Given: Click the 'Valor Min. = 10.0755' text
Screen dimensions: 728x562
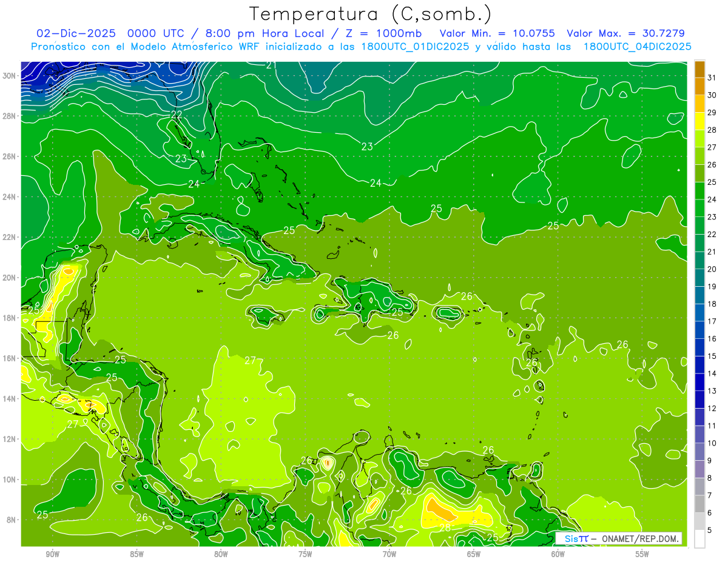Looking at the screenshot, I should (x=497, y=33).
